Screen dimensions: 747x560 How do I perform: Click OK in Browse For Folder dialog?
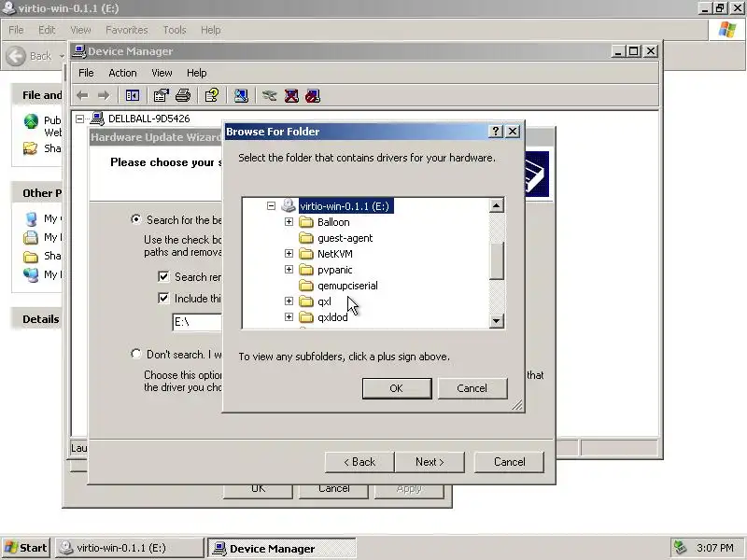click(397, 388)
